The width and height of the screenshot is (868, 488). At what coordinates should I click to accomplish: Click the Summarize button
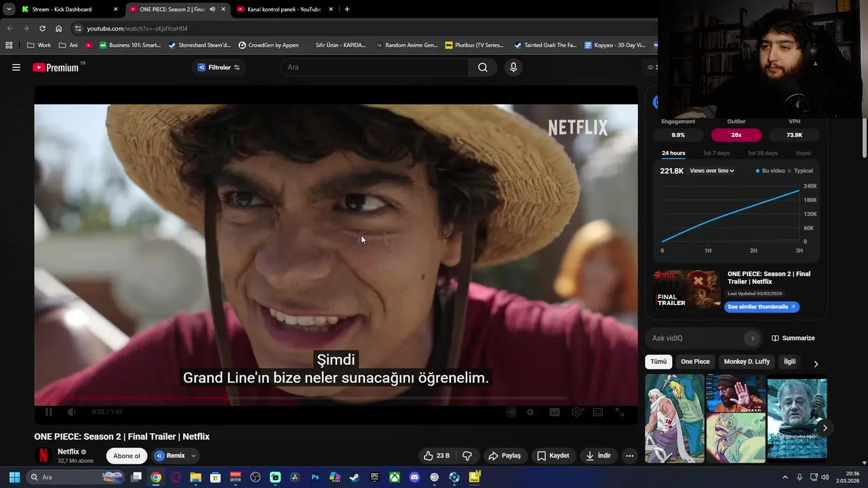[793, 338]
